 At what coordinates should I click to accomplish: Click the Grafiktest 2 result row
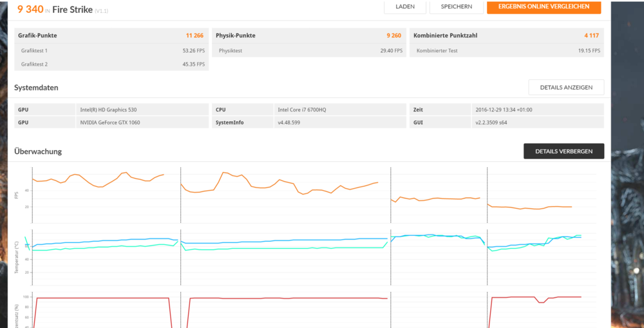(111, 64)
